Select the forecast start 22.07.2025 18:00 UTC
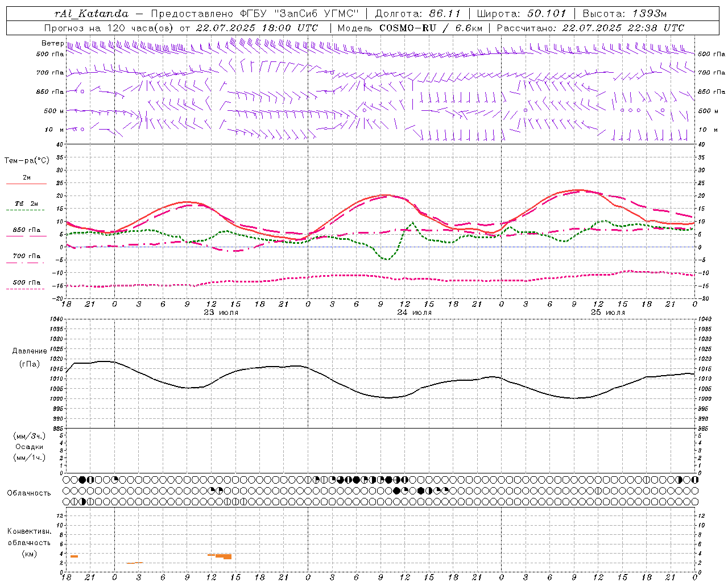This screenshot has height=582, width=728. (257, 28)
